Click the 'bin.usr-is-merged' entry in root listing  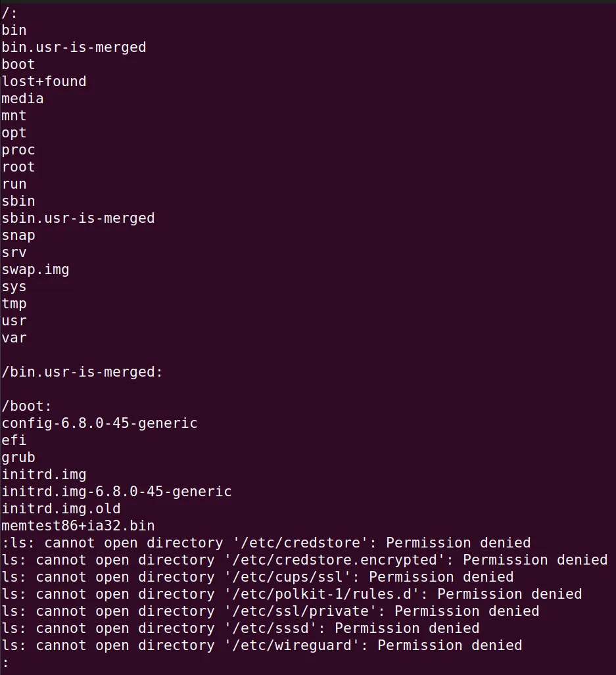coord(74,47)
